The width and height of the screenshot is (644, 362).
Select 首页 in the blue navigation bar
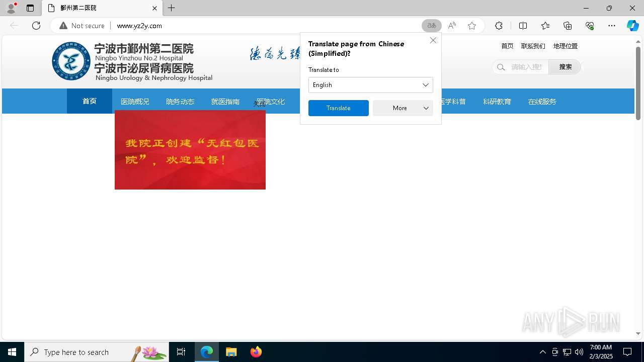coord(90,101)
